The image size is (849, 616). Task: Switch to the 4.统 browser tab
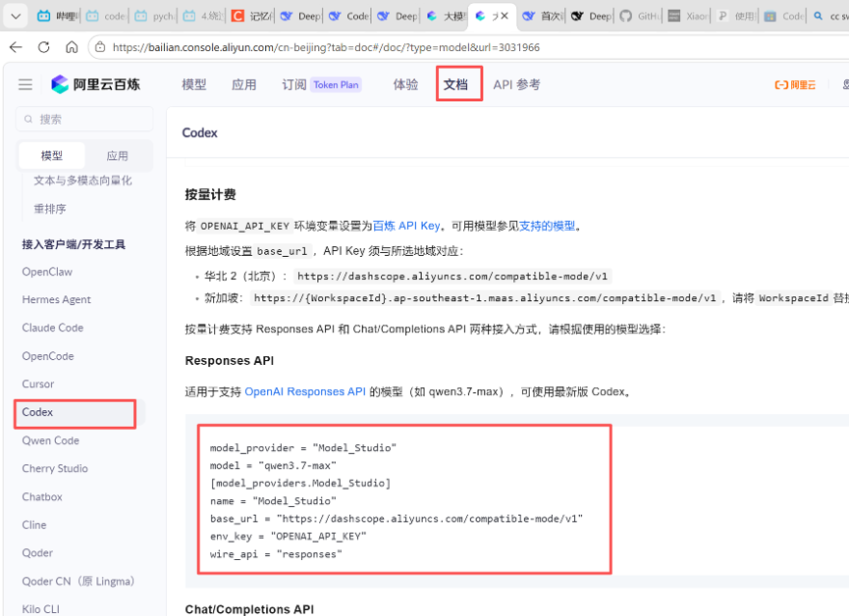(203, 17)
